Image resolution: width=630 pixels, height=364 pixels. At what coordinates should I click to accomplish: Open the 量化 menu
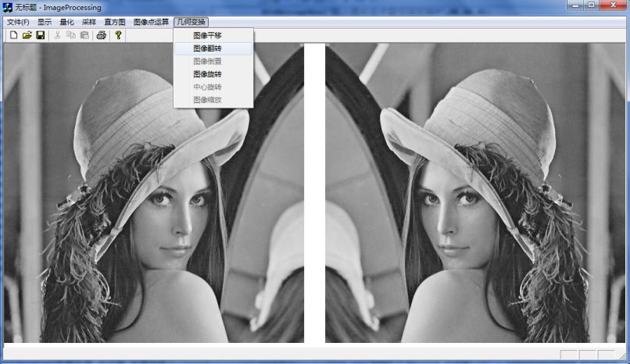(x=66, y=22)
